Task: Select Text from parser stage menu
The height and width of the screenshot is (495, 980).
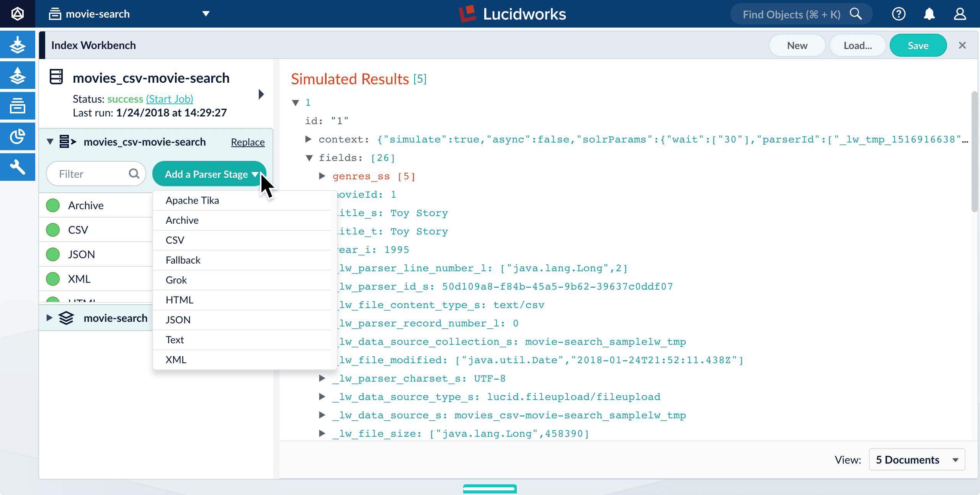Action: (242, 340)
